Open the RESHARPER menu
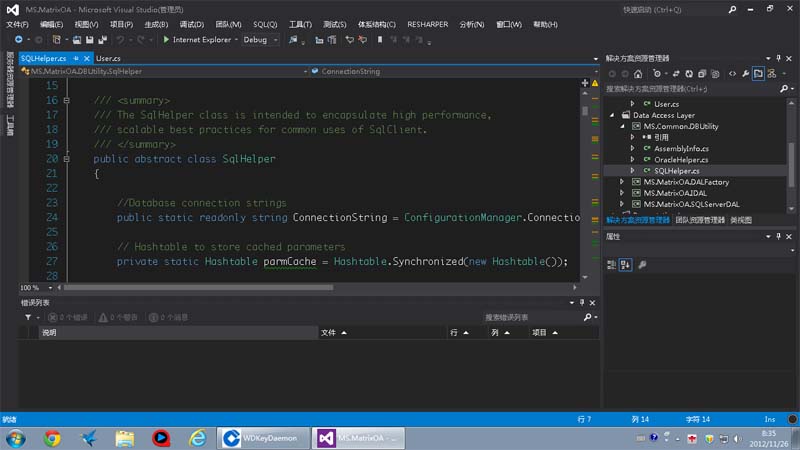The width and height of the screenshot is (800, 450). click(x=428, y=24)
